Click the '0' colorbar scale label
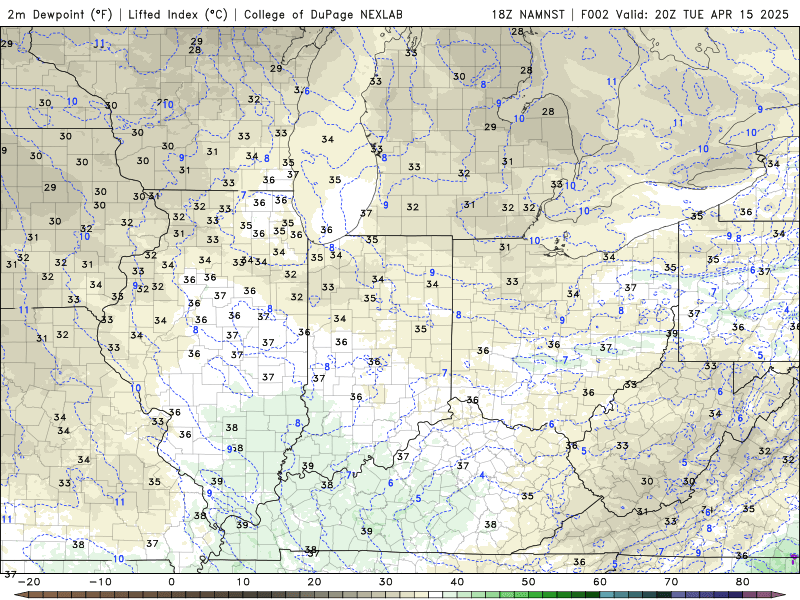Screen dimensions: 800x600 pyautogui.click(x=172, y=582)
